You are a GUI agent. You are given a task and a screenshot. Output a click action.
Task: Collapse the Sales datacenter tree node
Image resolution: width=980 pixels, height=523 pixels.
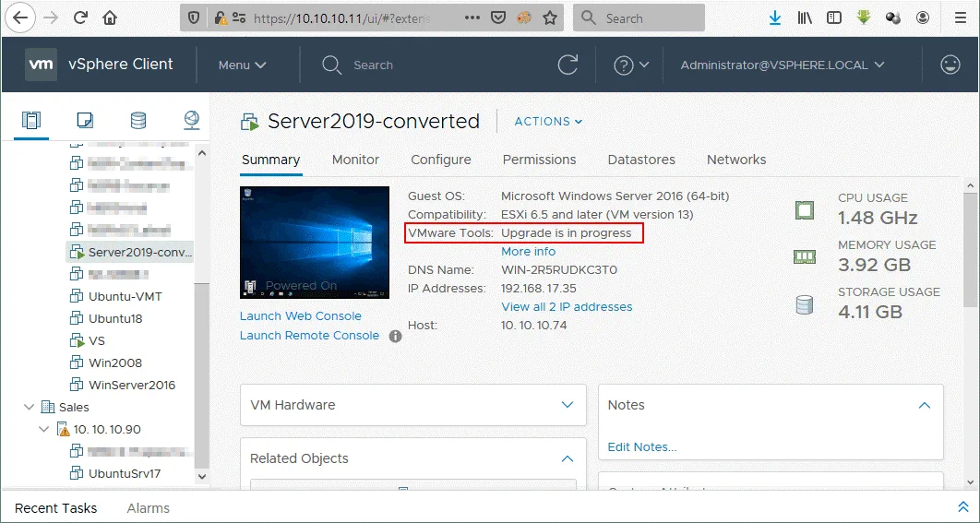point(29,407)
